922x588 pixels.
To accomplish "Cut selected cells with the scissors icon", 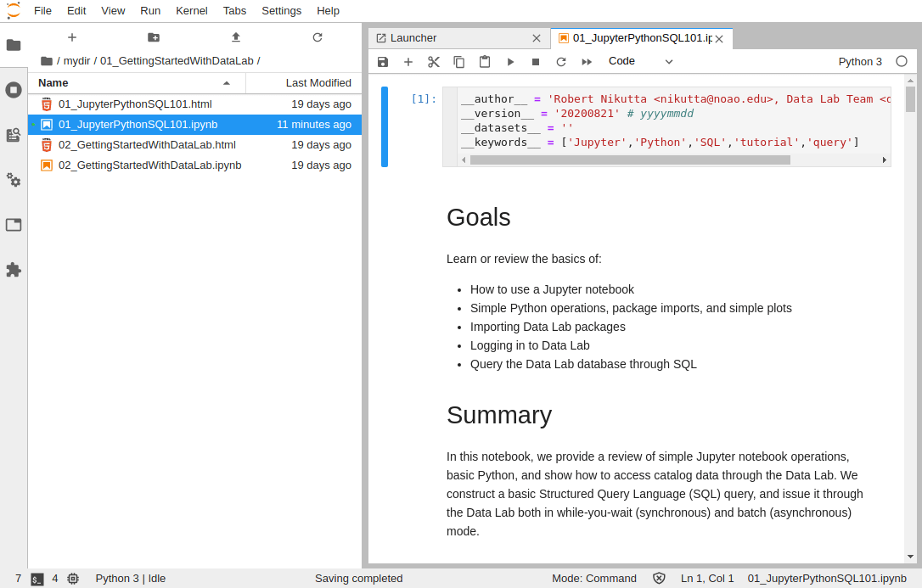I will pyautogui.click(x=434, y=61).
